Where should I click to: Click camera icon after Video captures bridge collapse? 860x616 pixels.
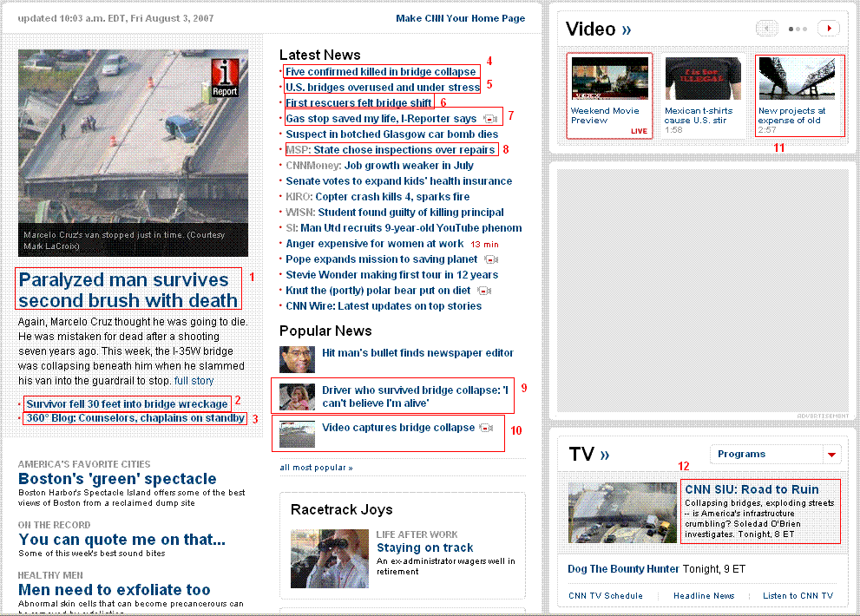click(486, 428)
